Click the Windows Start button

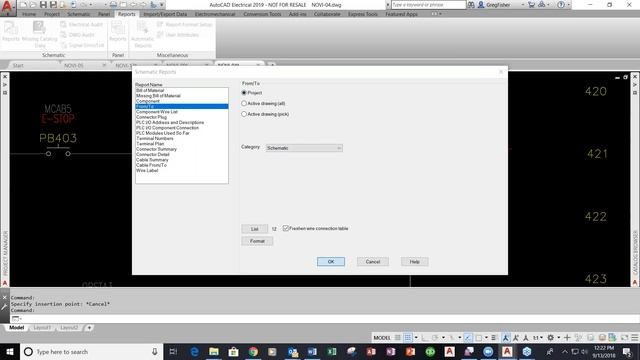(x=9, y=351)
